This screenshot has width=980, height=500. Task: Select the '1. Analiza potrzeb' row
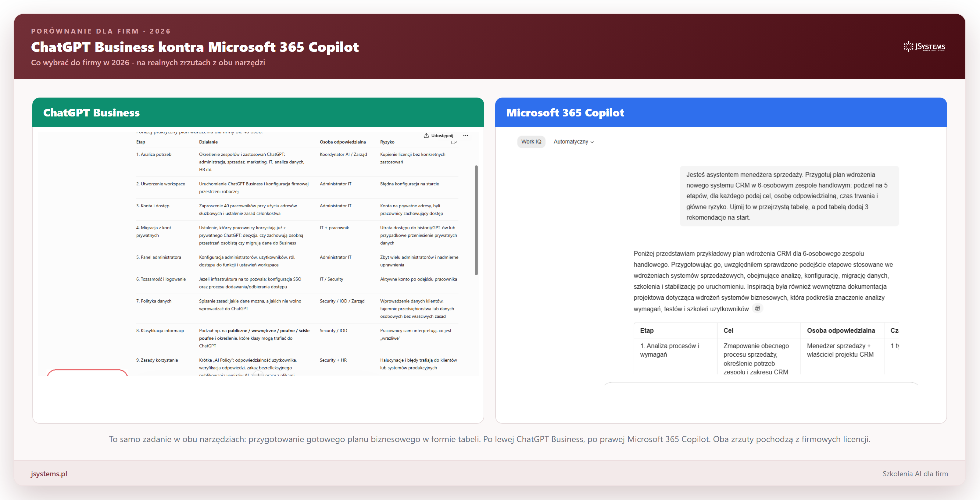tap(297, 162)
